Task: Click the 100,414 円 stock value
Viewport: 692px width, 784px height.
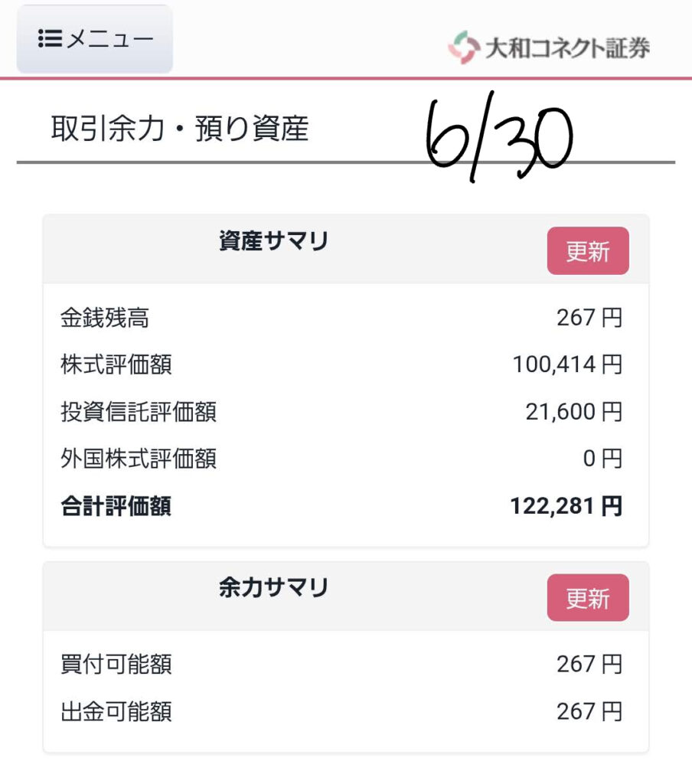Action: [567, 364]
